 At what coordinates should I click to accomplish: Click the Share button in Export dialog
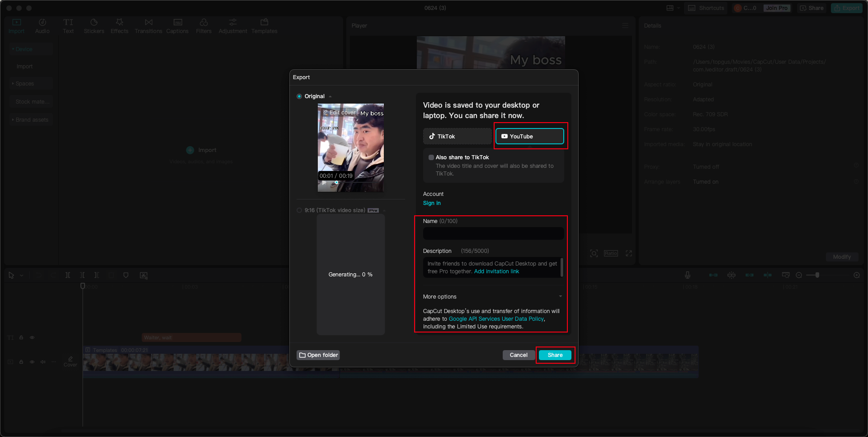[x=555, y=355]
